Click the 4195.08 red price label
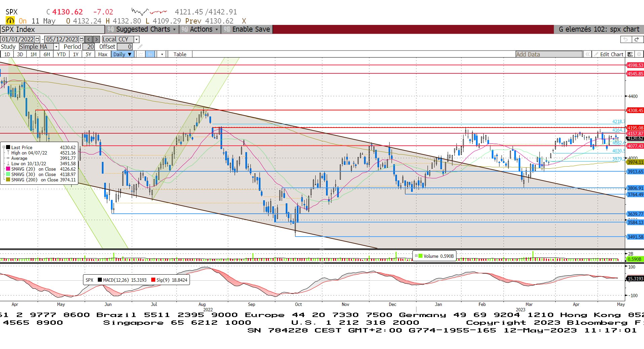Screen dimensions: 644x349 point(635,128)
